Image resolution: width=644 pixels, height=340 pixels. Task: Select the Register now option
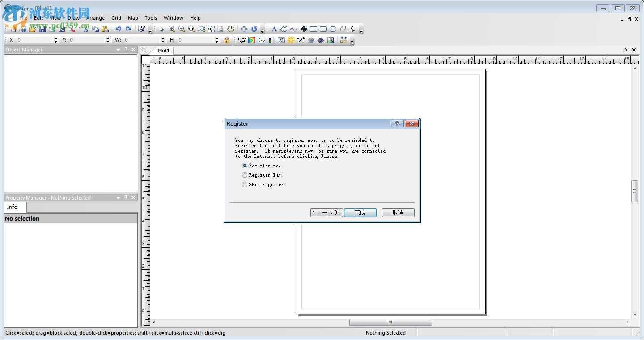point(262,166)
